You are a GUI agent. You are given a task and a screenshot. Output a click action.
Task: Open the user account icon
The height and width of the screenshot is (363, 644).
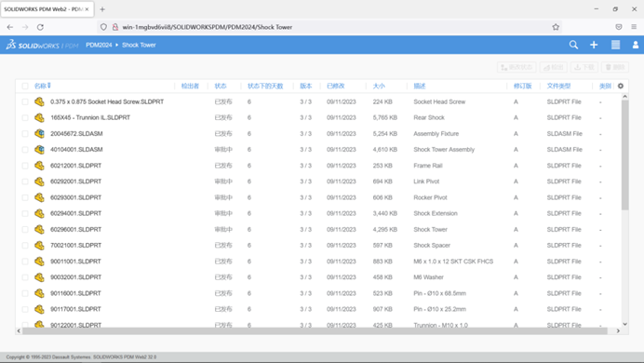point(636,45)
